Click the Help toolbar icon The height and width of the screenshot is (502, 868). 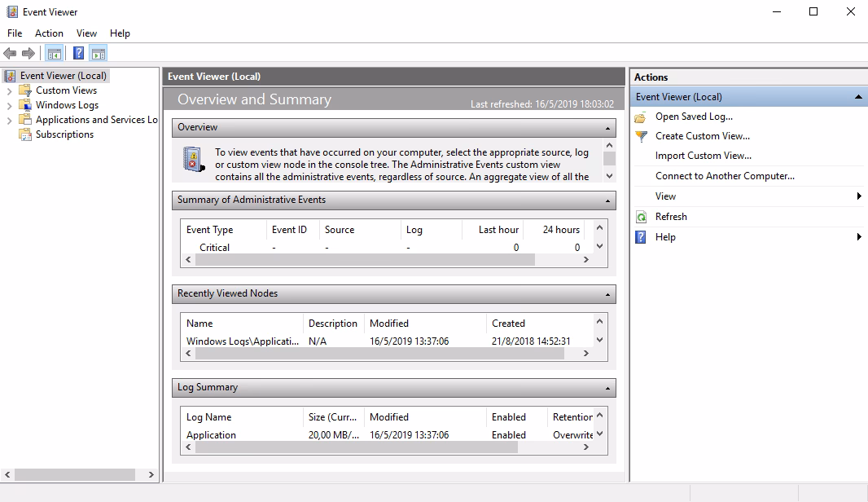(x=79, y=53)
